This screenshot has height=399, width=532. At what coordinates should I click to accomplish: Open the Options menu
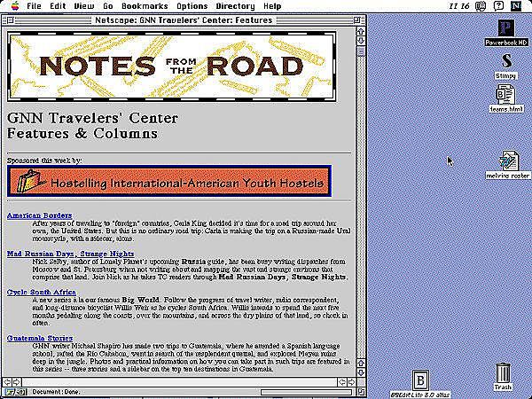coord(192,6)
